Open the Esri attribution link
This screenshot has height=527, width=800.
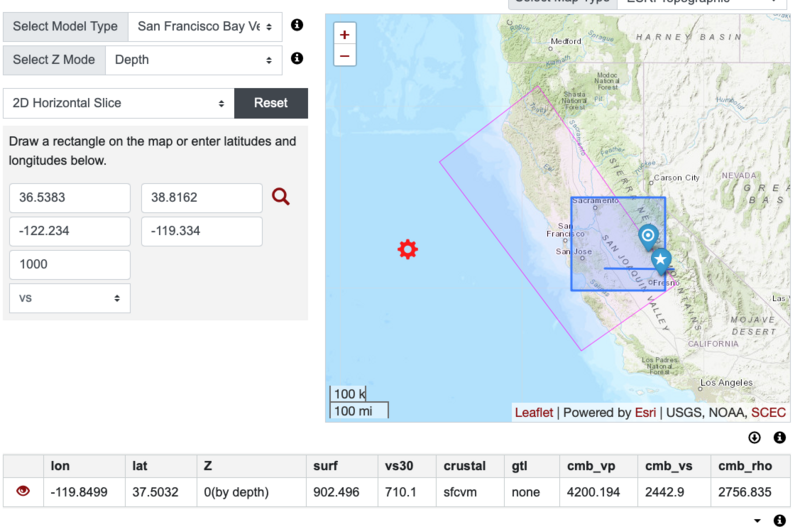645,413
